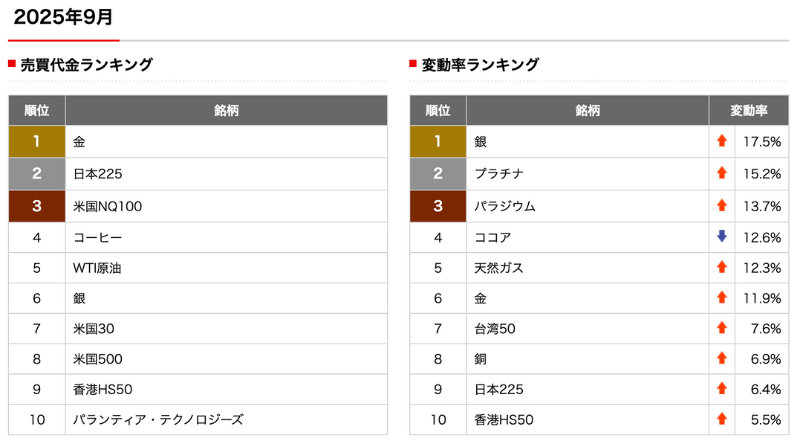Click the red up arrow beside 銀 17.5%

pos(722,142)
